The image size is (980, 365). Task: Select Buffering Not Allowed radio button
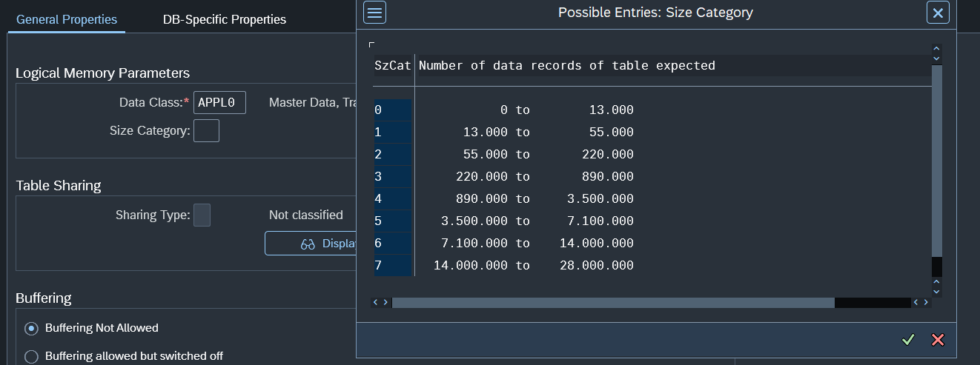point(32,328)
